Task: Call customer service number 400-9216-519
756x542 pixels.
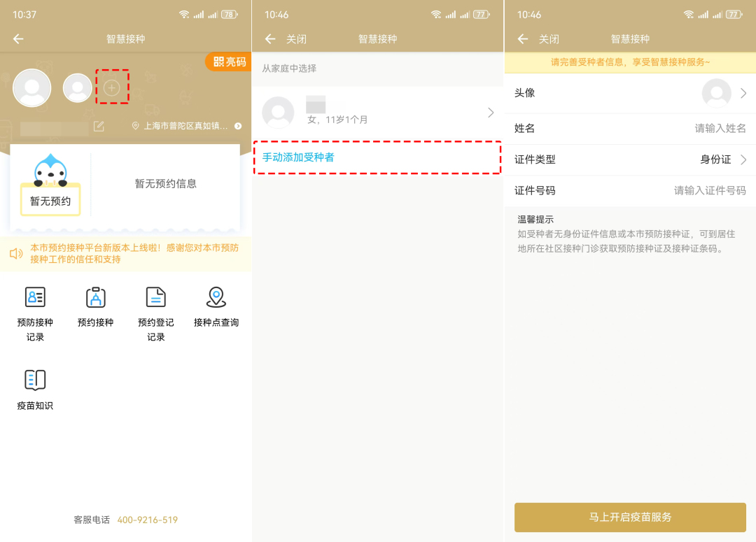Action: point(147,520)
